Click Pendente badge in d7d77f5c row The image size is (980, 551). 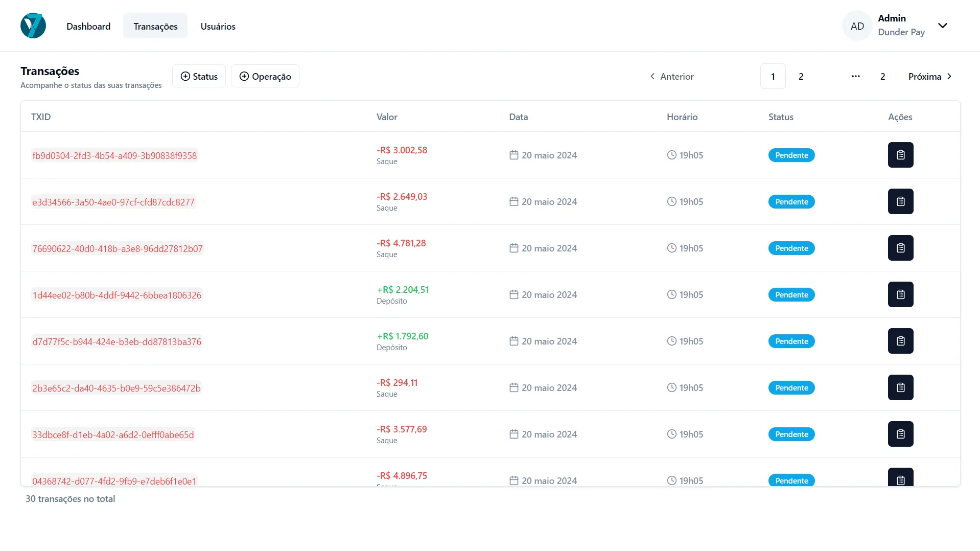click(791, 341)
